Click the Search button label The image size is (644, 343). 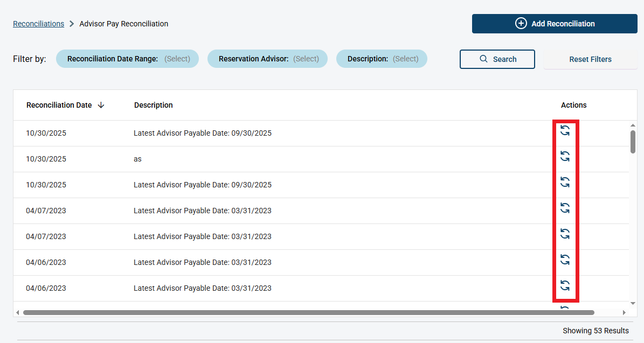tap(505, 59)
